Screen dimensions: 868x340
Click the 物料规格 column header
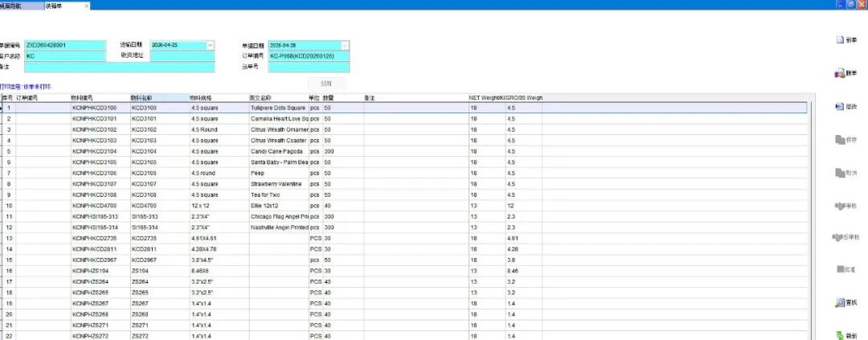pos(219,98)
